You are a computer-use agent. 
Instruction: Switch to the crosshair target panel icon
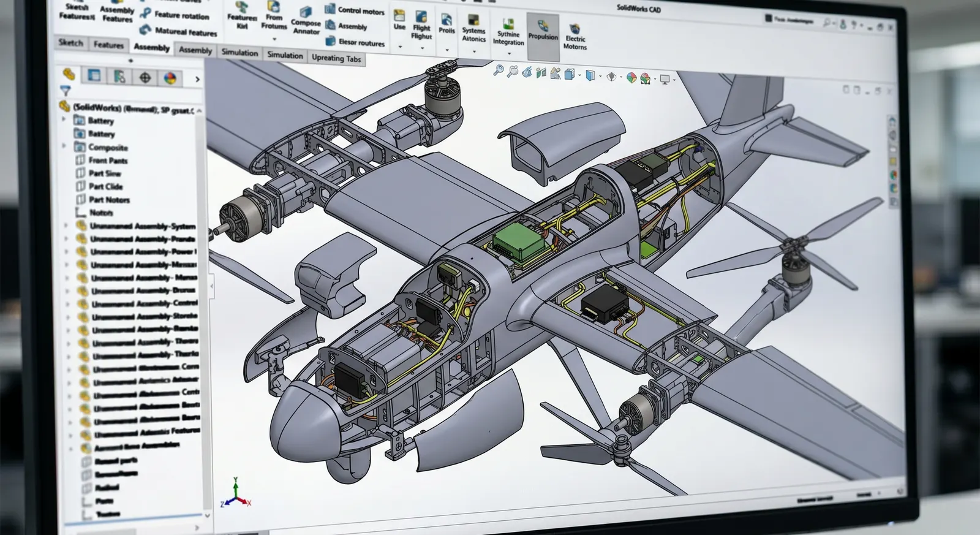tap(145, 77)
